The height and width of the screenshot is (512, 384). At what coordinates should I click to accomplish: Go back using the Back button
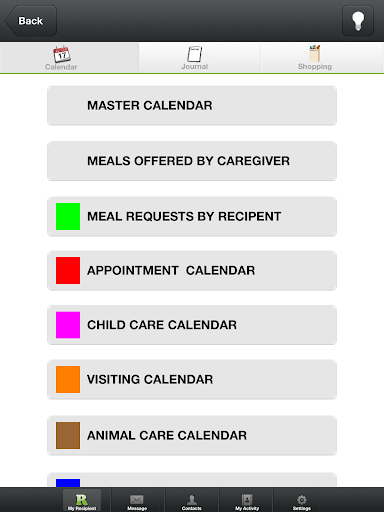31,21
